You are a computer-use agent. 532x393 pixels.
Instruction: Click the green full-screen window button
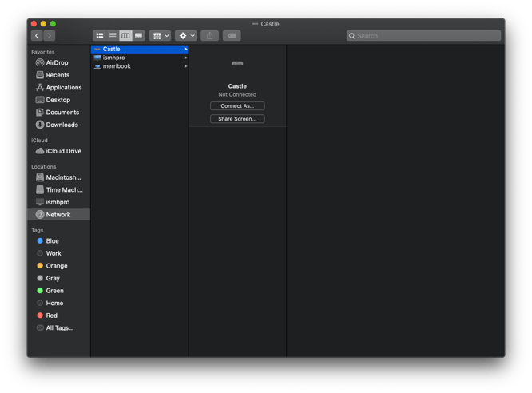tap(53, 24)
